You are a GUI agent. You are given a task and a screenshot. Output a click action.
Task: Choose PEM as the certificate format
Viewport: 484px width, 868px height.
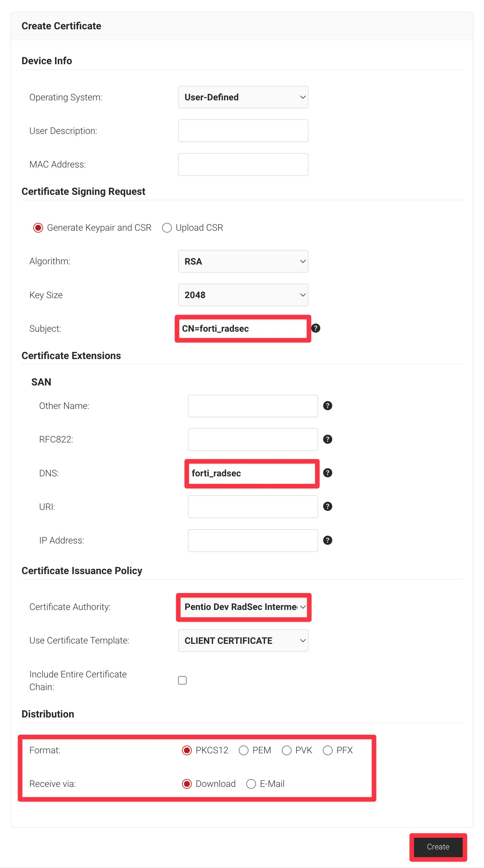click(x=244, y=750)
